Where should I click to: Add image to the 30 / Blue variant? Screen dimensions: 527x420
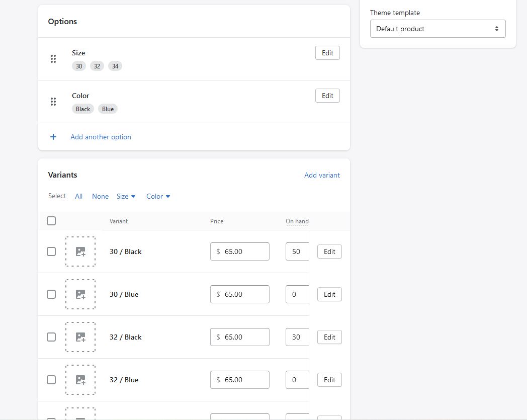click(80, 294)
